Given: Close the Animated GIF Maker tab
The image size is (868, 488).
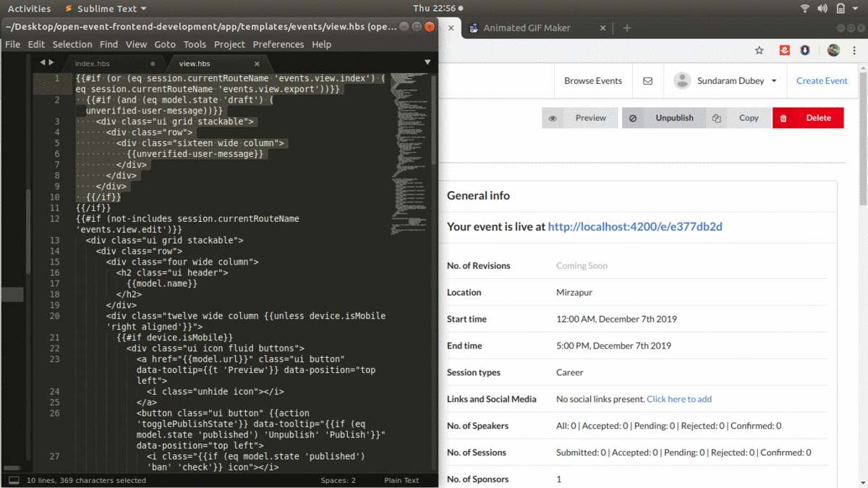Looking at the screenshot, I should click(x=603, y=28).
